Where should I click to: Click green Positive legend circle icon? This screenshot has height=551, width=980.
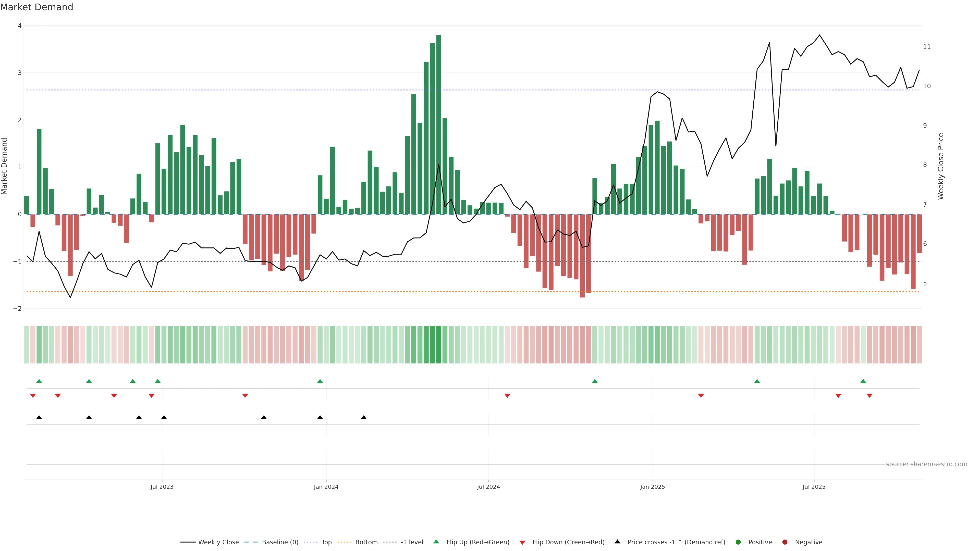[738, 542]
